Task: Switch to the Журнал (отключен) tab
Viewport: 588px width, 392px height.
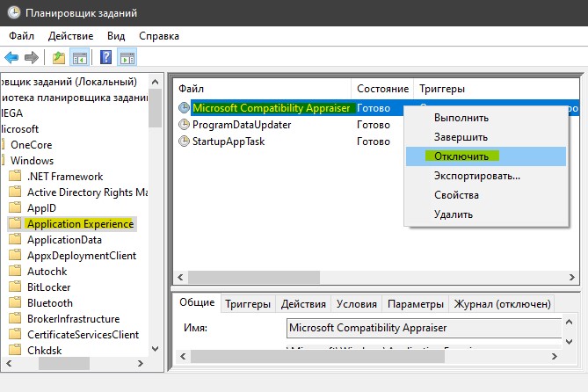Action: click(x=502, y=304)
